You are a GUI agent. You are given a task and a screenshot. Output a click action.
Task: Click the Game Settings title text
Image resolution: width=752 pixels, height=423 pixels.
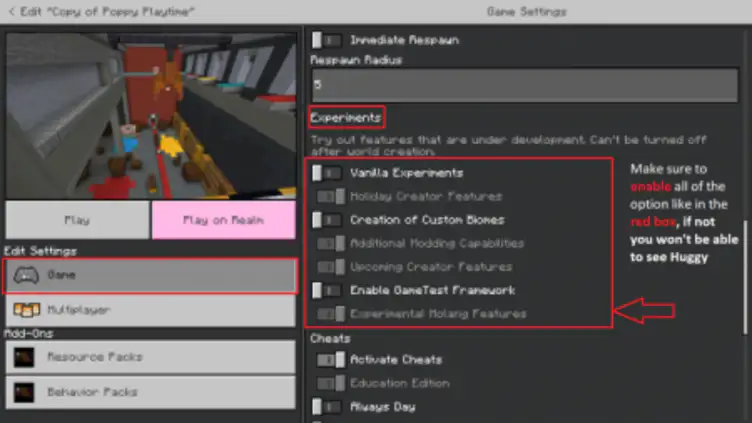tap(527, 12)
